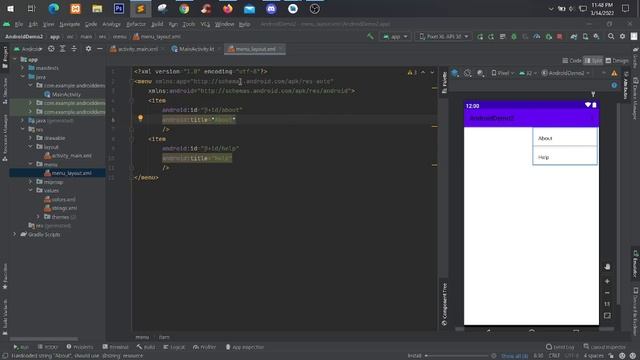Open Firefox from the Windows taskbar
The height and width of the screenshot is (360, 640).
pyautogui.click(x=228, y=9)
